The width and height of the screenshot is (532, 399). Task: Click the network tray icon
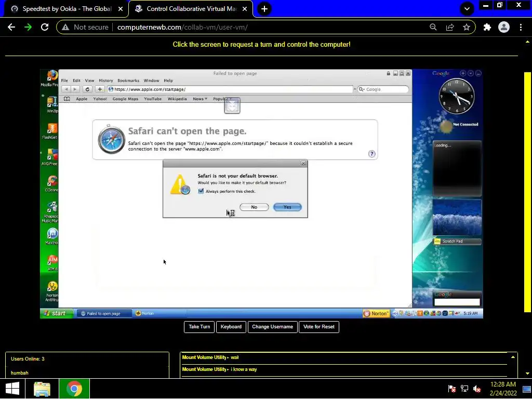pyautogui.click(x=464, y=389)
